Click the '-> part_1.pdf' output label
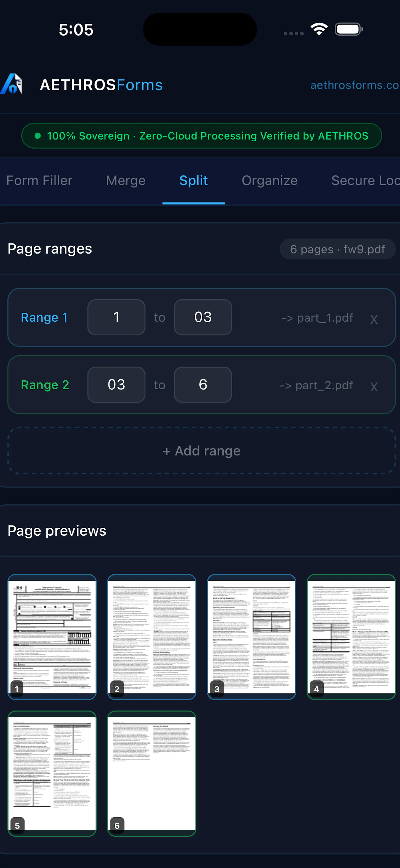The height and width of the screenshot is (868, 400). click(x=317, y=318)
